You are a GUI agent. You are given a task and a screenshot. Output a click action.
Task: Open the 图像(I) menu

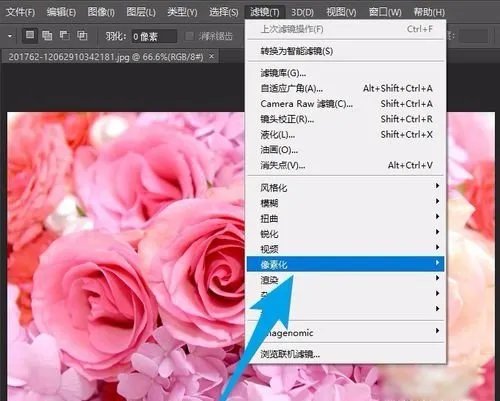tap(101, 12)
